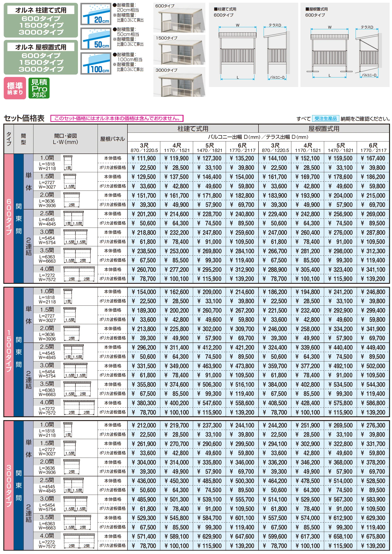This screenshot has width=392, height=554.
Task: Click the price ¥146,400
Action: point(209,177)
